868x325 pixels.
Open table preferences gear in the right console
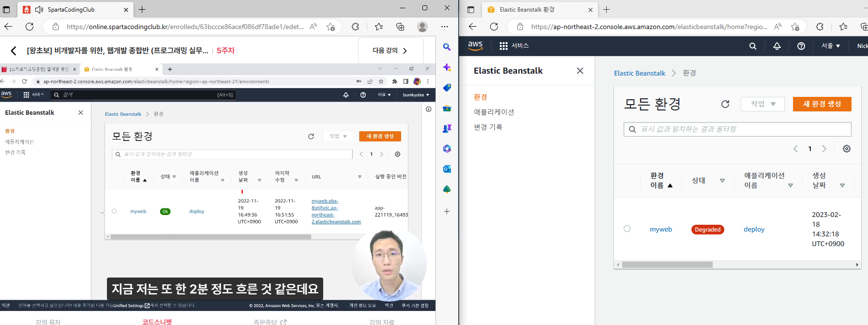pos(847,149)
